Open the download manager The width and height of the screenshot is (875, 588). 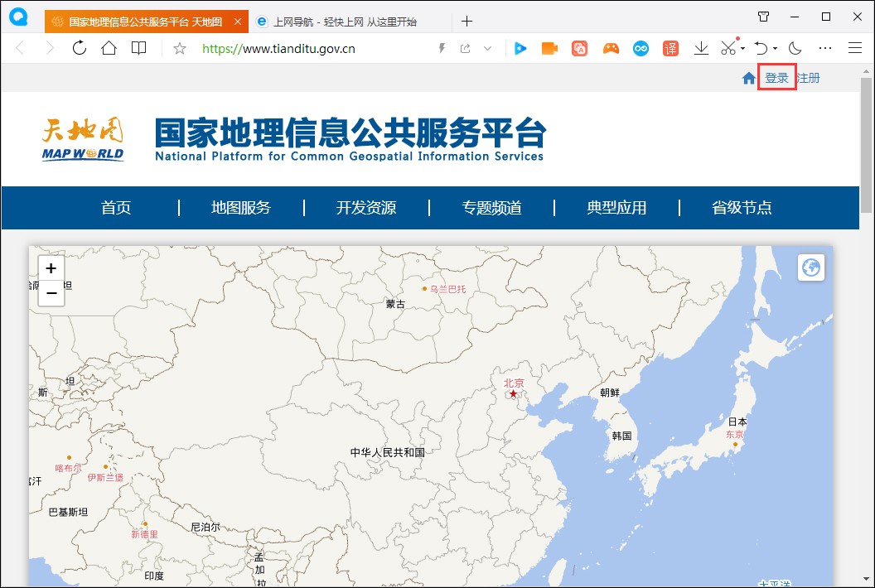tap(700, 48)
